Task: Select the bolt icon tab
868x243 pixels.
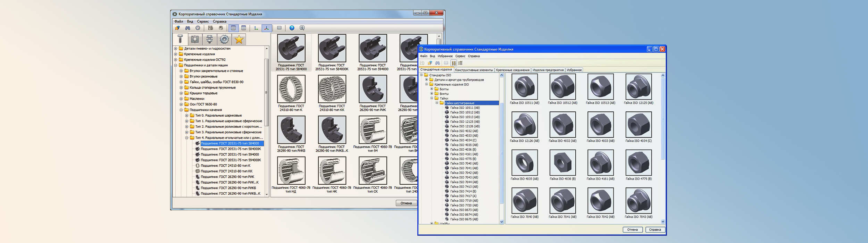Action: point(180,39)
